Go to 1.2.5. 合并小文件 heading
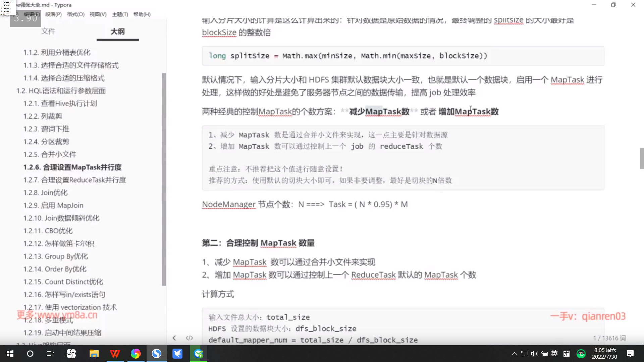This screenshot has height=362, width=644. [50, 155]
